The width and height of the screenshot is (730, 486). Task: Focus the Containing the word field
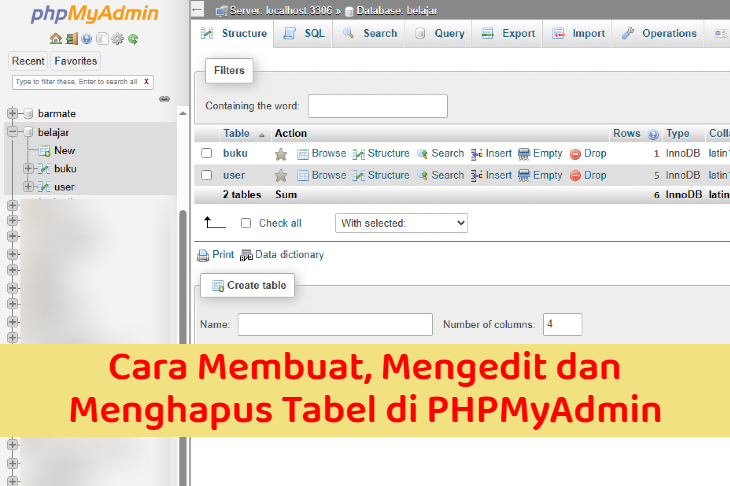(378, 106)
